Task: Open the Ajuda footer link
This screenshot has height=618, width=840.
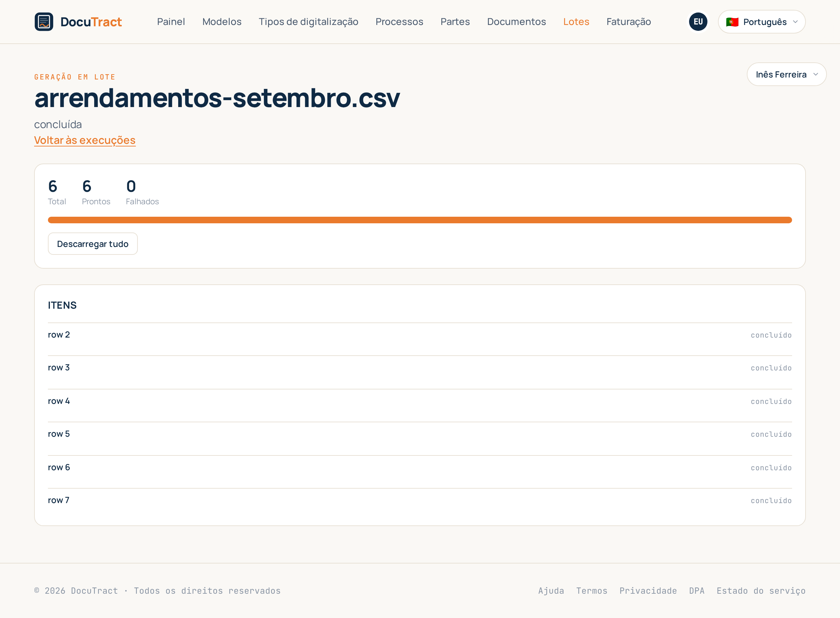Action: [x=551, y=591]
